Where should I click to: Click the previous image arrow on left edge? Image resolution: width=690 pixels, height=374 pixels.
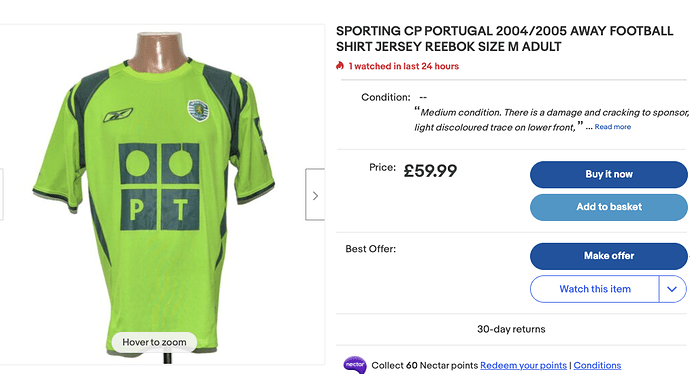coord(2,194)
